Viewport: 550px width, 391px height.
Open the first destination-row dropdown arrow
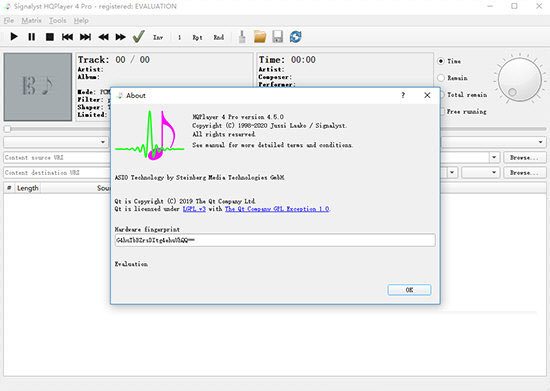tap(452, 173)
